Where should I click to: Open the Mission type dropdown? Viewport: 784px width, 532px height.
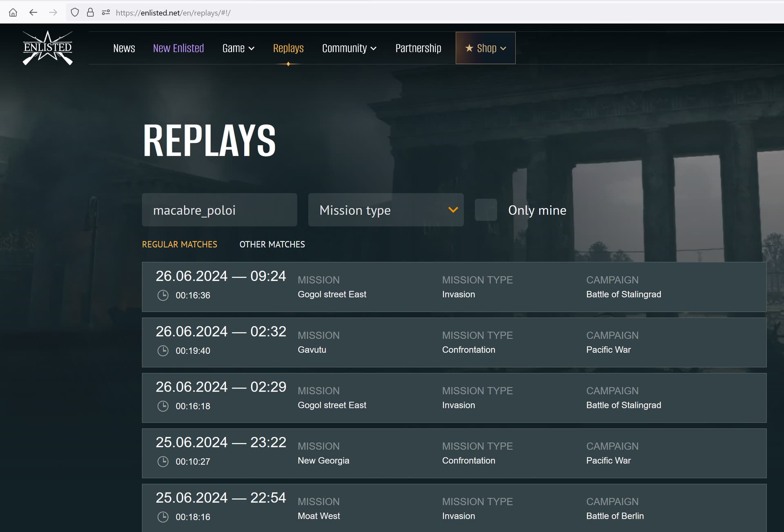[385, 210]
